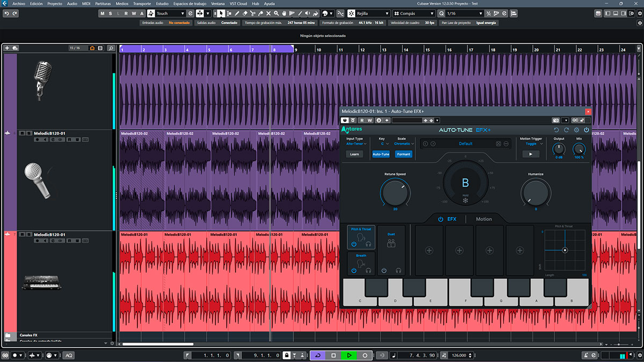Click the Search tracks magnifier icon
The width and height of the screenshot is (644, 362).
tap(111, 48)
